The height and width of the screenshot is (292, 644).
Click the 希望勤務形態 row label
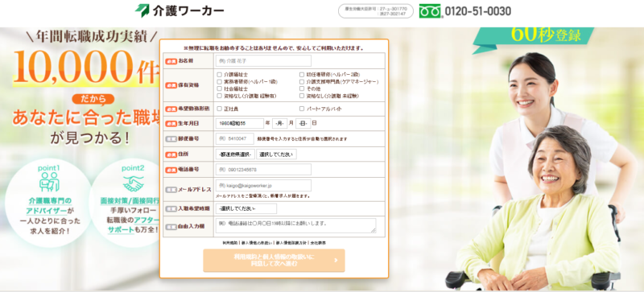click(x=194, y=109)
